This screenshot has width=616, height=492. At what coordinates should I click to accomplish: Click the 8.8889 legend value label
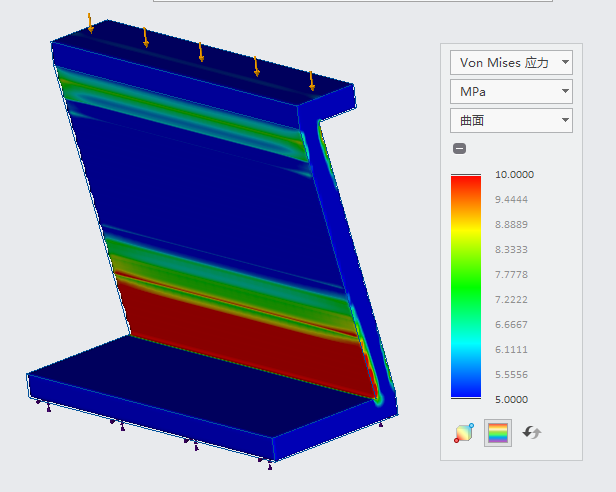514,224
